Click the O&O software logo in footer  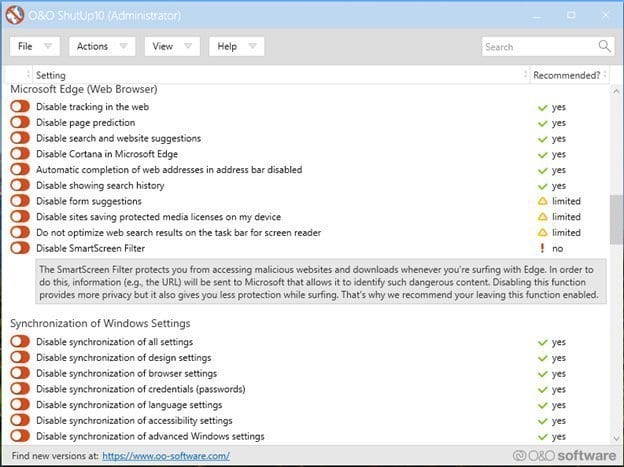click(564, 455)
